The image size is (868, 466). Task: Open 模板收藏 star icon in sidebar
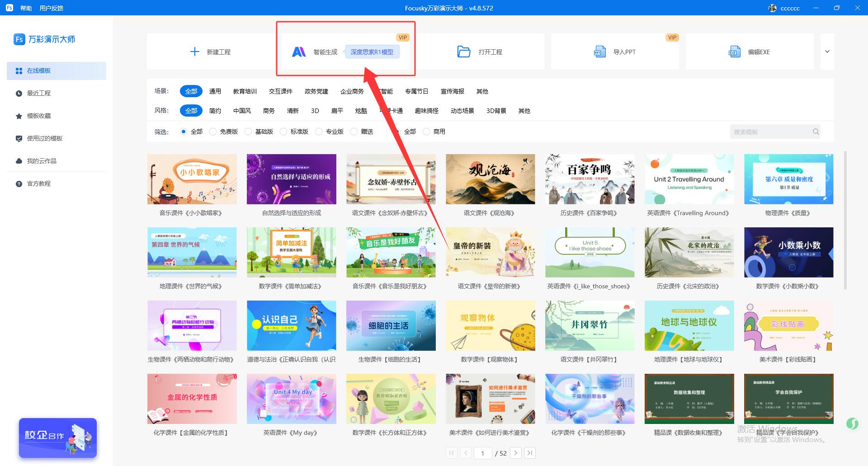click(19, 116)
